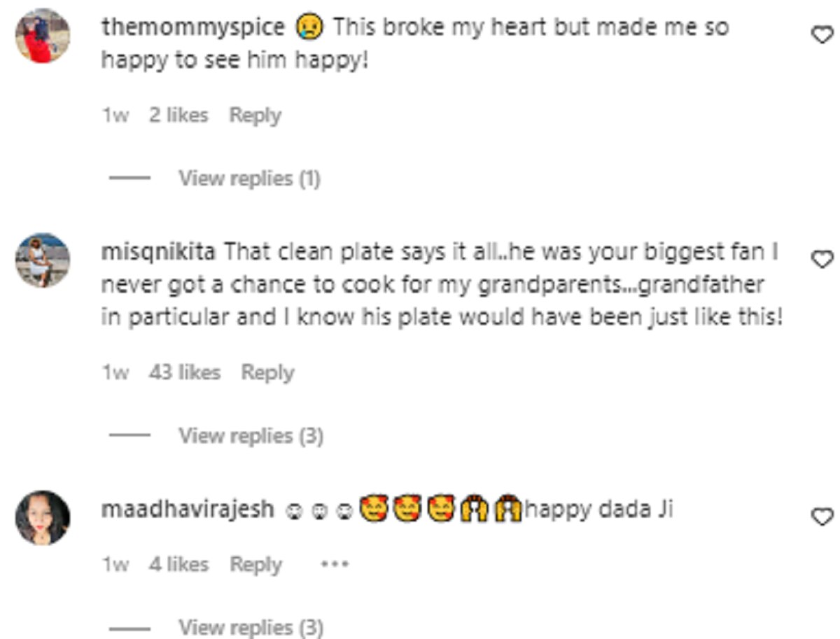The height and width of the screenshot is (639, 840).
Task: Reply to maadhavirajesh's happy dada Ji comment
Action: tap(255, 564)
